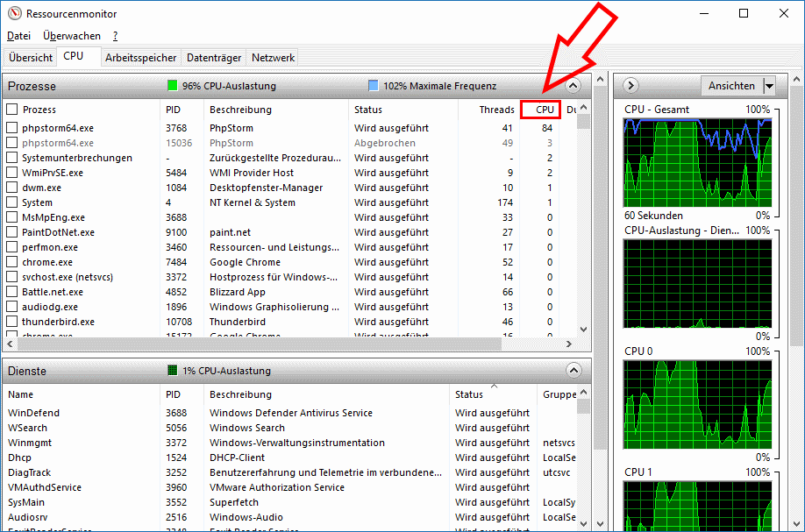Collapse the Dienste section chevron
805x532 pixels.
point(573,371)
